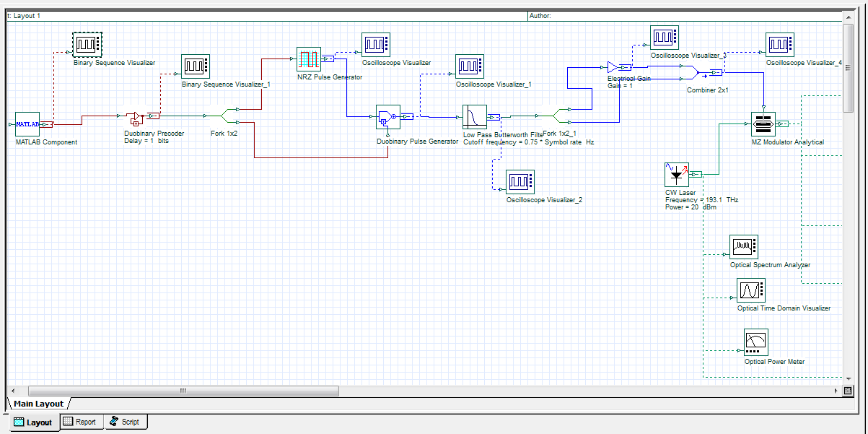Screen dimensions: 868x434
Task: Select the CW Laser source icon
Action: [x=675, y=174]
